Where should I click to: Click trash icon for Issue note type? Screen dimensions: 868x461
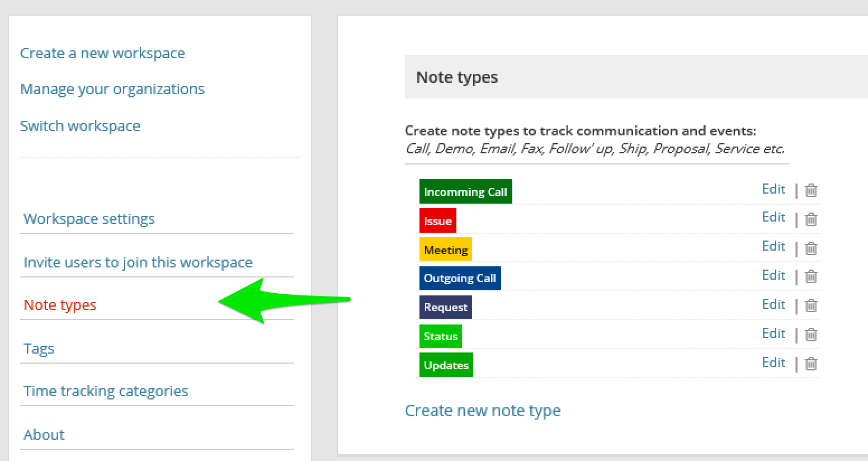811,219
